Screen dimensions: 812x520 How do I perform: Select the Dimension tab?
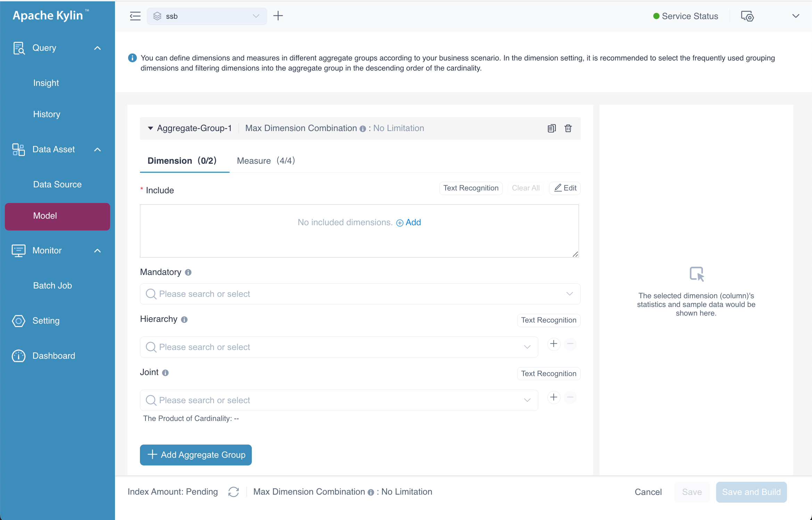tap(182, 161)
